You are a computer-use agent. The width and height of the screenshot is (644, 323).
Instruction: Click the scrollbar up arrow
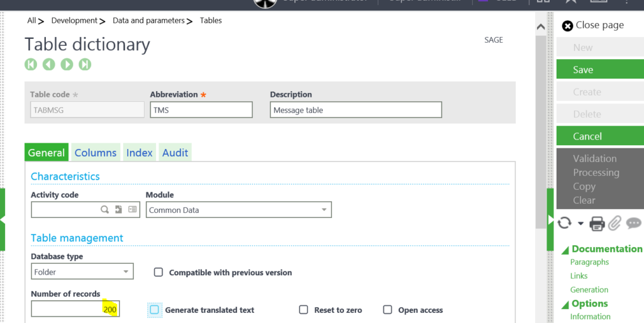click(540, 26)
